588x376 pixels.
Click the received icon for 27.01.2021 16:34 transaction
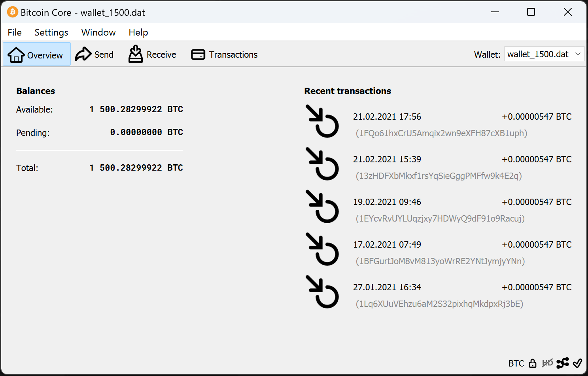(322, 292)
